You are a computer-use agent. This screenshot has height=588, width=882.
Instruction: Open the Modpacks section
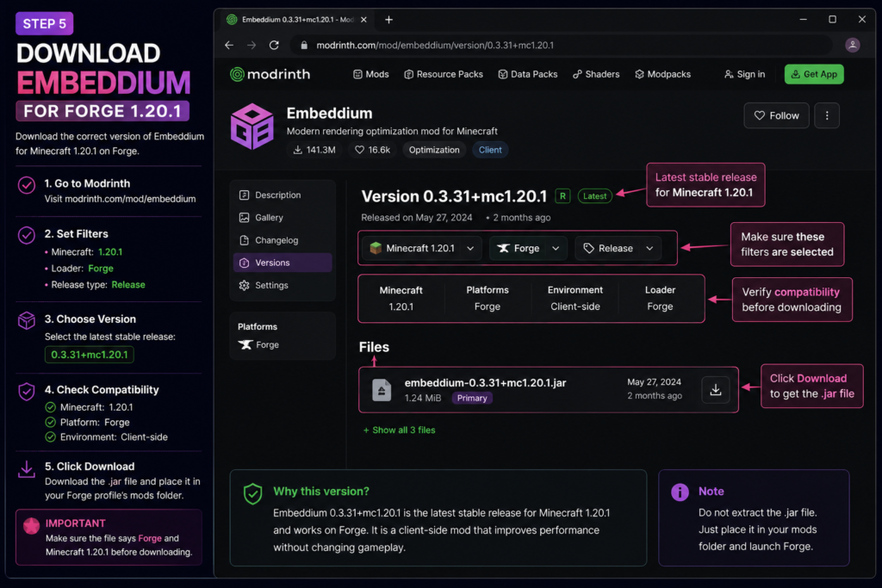pos(662,74)
